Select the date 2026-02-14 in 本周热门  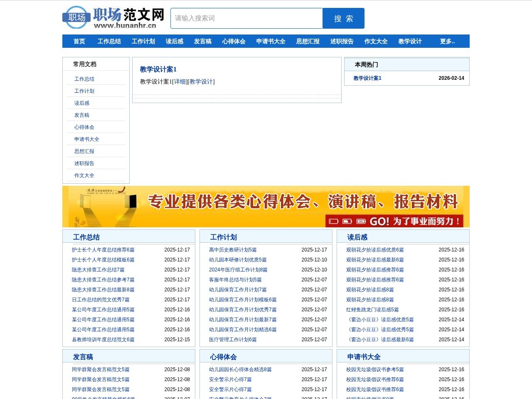pyautogui.click(x=451, y=78)
